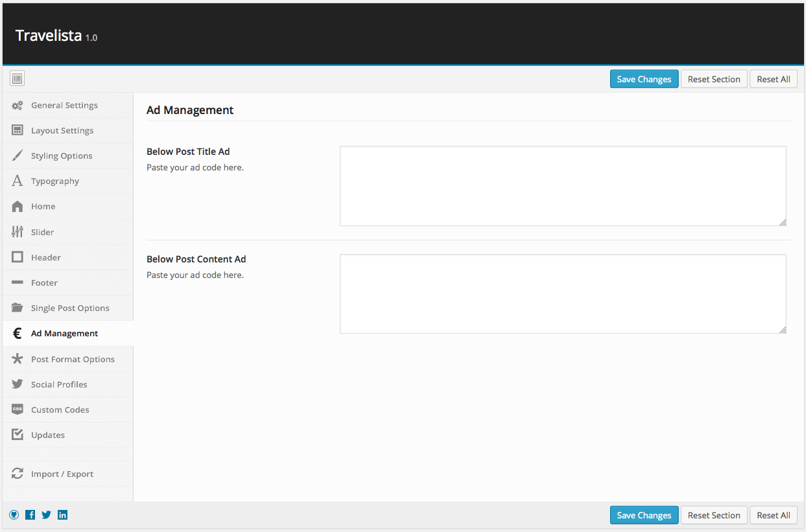Select the Header section
Screen dimensions: 806x532
pos(68,257)
